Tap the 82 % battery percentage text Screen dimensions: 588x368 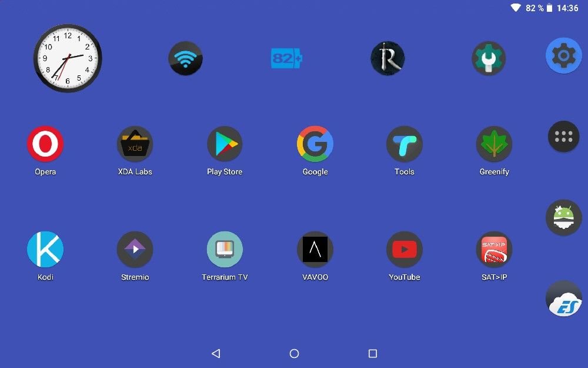coord(534,8)
